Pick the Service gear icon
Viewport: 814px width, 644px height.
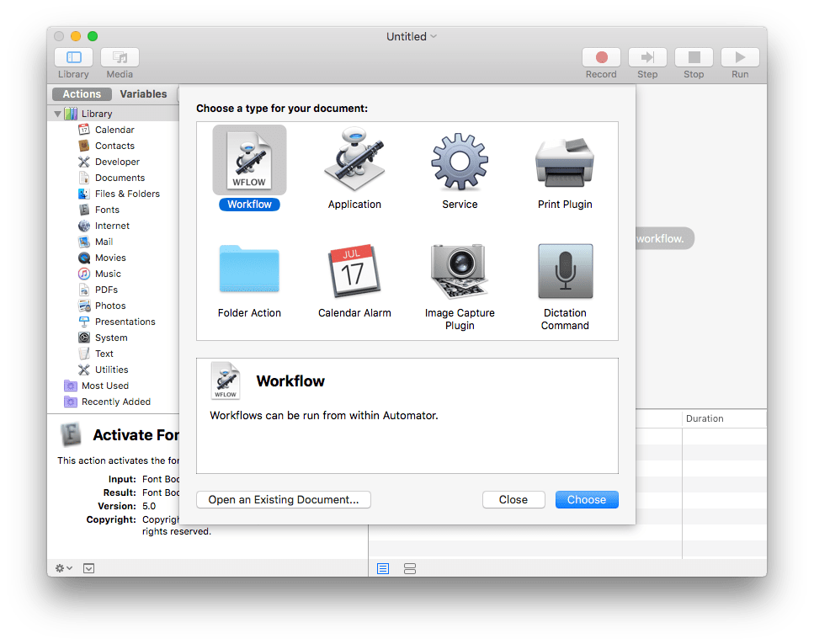460,161
